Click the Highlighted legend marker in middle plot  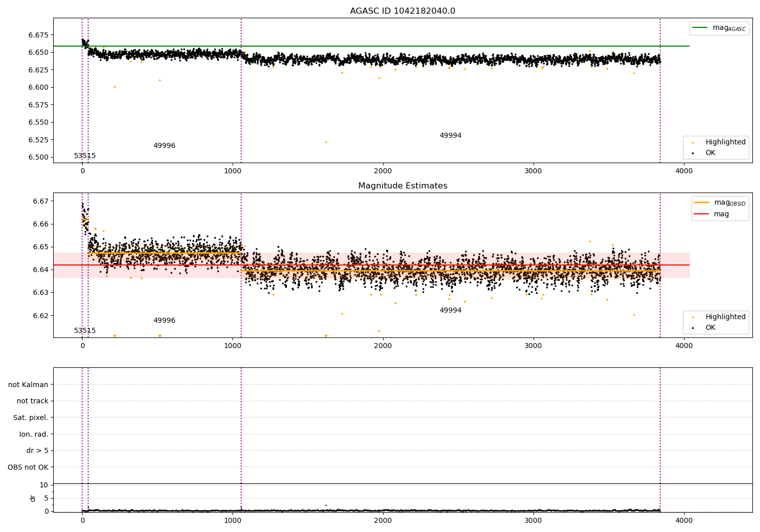(693, 317)
